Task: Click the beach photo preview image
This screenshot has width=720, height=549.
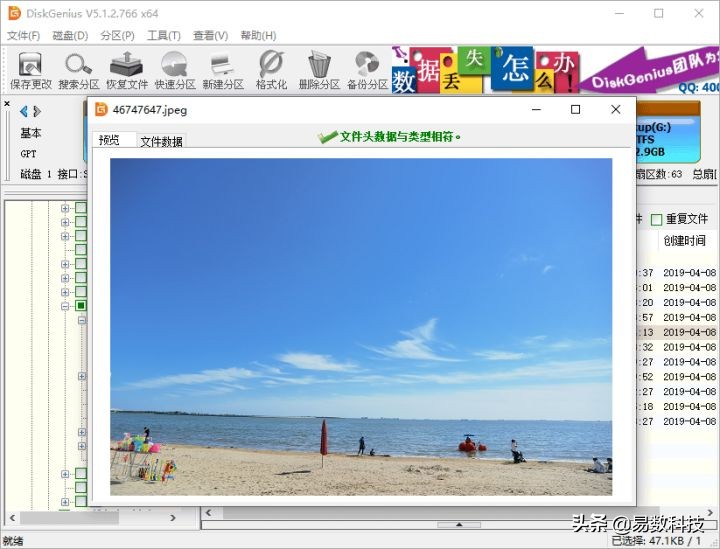Action: click(x=361, y=327)
